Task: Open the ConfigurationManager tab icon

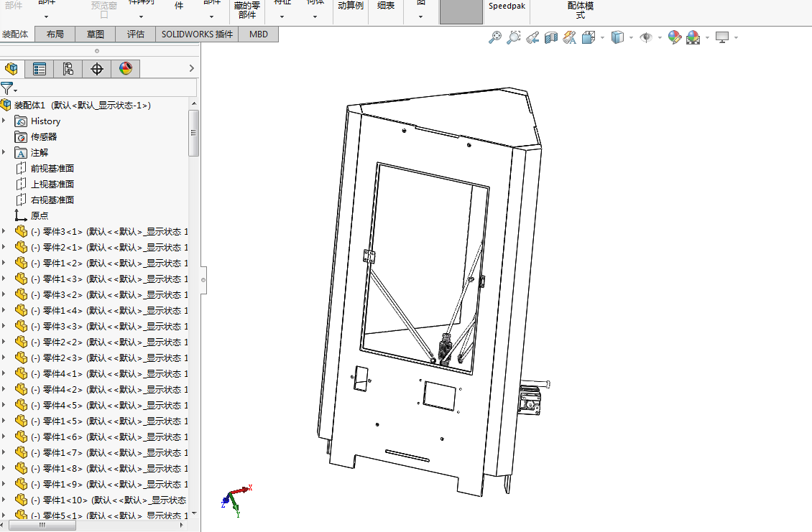Action: [x=68, y=69]
